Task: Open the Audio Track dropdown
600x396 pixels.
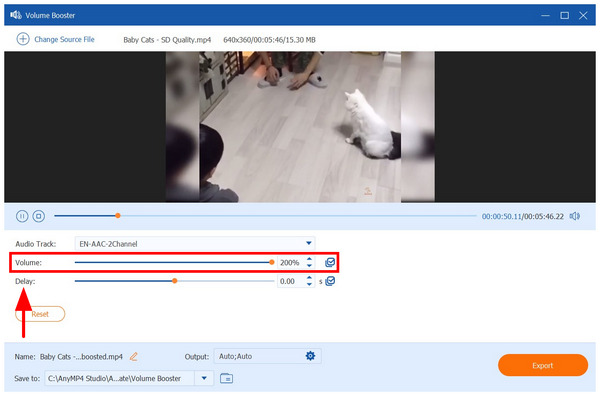Action: point(195,243)
